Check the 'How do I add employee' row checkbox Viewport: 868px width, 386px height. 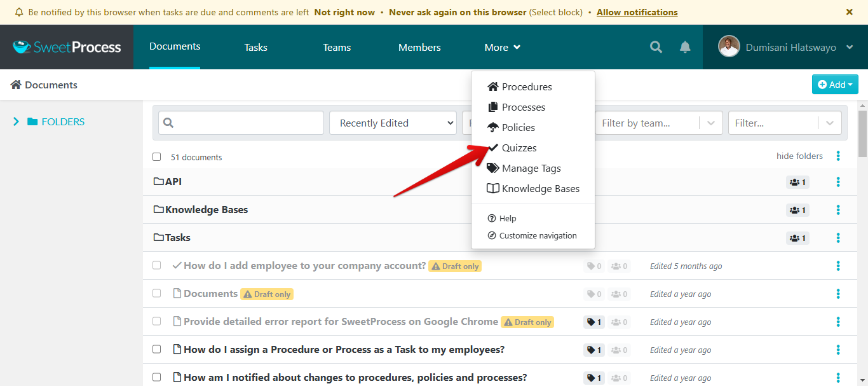pyautogui.click(x=157, y=266)
